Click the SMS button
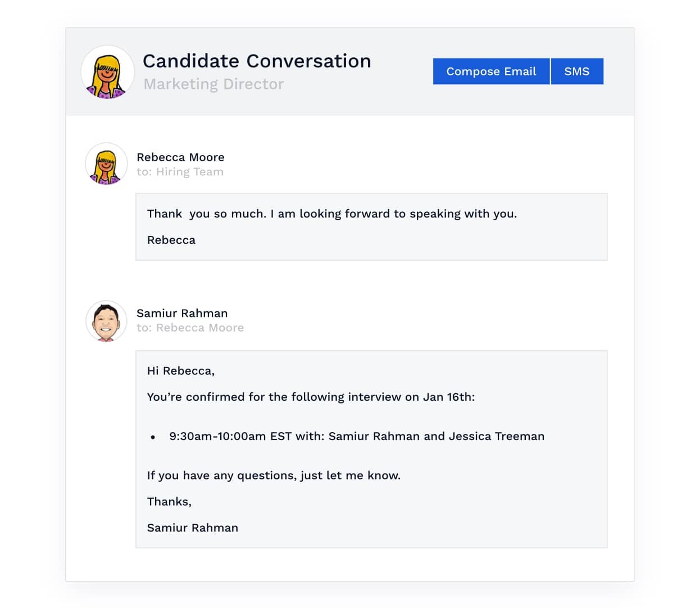Image resolution: width=700 pixels, height=608 pixels. pyautogui.click(x=577, y=71)
